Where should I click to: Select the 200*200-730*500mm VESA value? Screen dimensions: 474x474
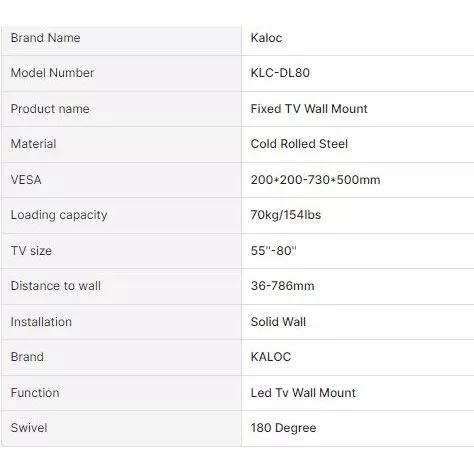(315, 180)
